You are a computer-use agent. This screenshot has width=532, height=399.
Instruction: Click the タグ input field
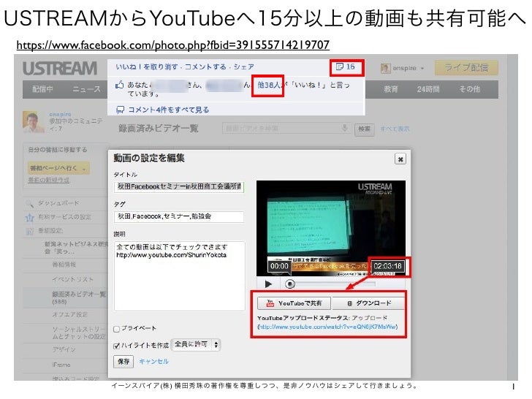[x=179, y=216]
